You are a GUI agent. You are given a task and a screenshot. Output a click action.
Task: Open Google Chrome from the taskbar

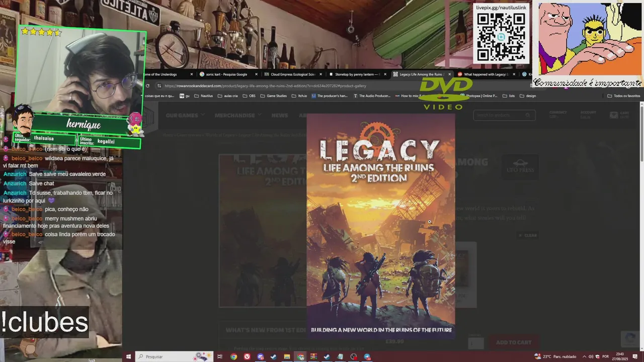pos(233,356)
